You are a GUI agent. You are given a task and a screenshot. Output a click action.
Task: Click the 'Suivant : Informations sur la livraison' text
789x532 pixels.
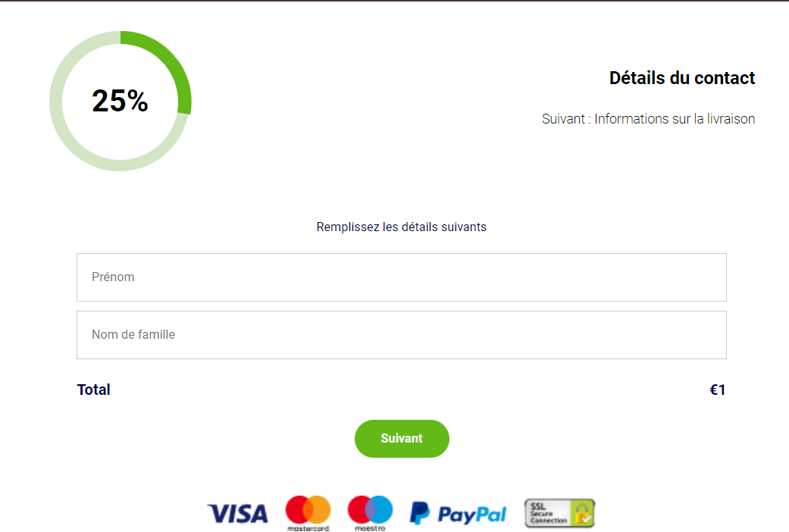(648, 119)
